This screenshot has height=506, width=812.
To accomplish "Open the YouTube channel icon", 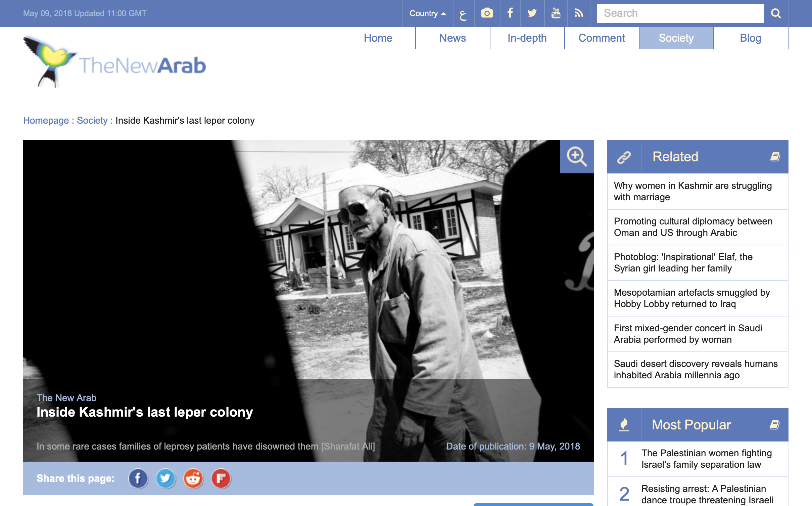I will tap(556, 13).
